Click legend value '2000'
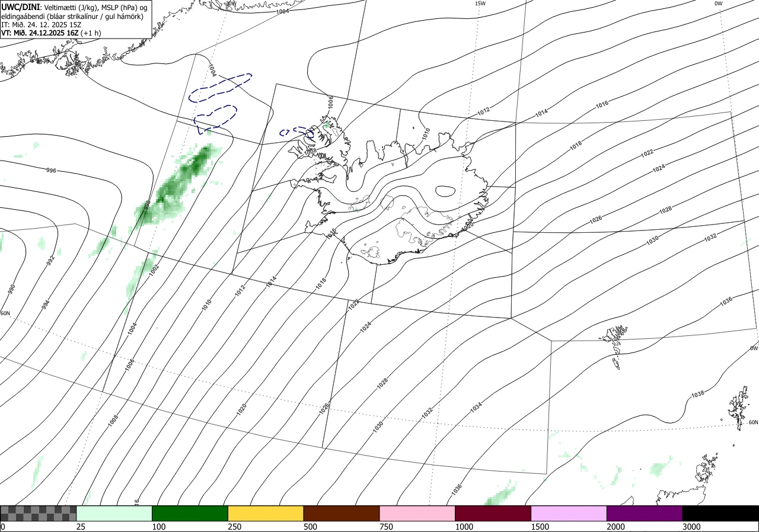 (616, 527)
